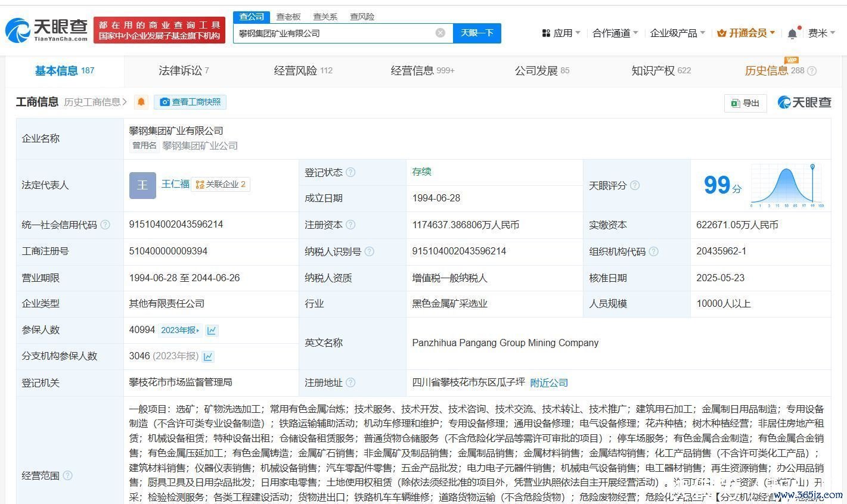Screen dimensions: 847x504
Task: Click the red 商业查询工具 banner
Action: coord(160,30)
